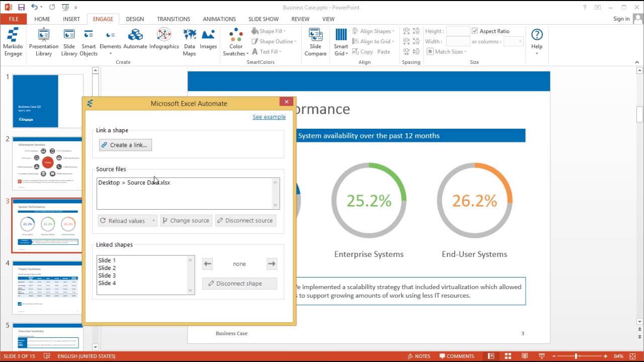
Task: Select slide 4 thumbnail
Action: [x=47, y=287]
